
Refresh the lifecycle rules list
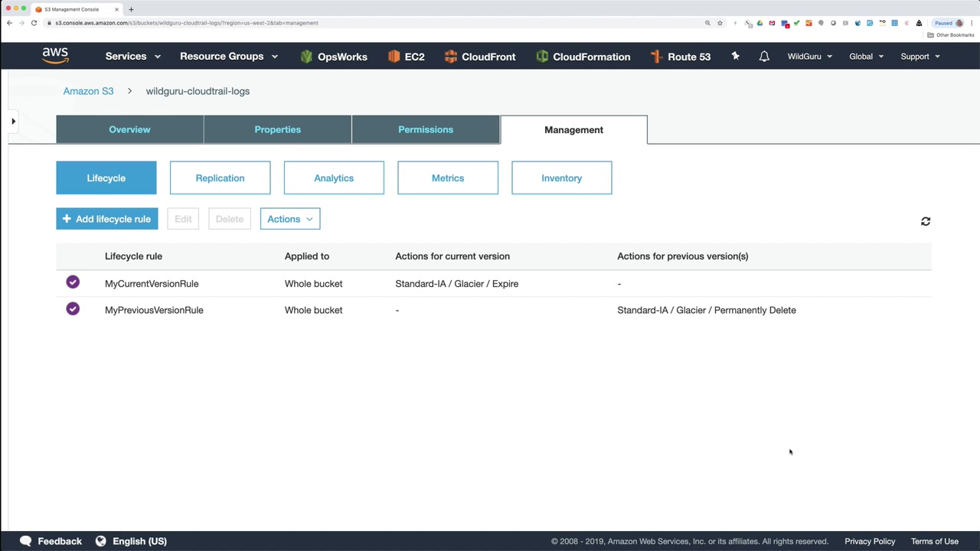point(926,221)
